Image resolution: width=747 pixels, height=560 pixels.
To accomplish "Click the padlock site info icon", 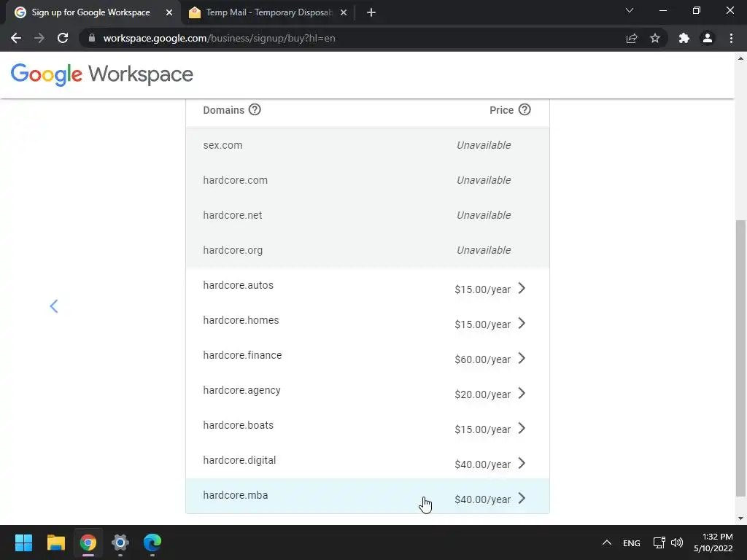I will click(92, 38).
